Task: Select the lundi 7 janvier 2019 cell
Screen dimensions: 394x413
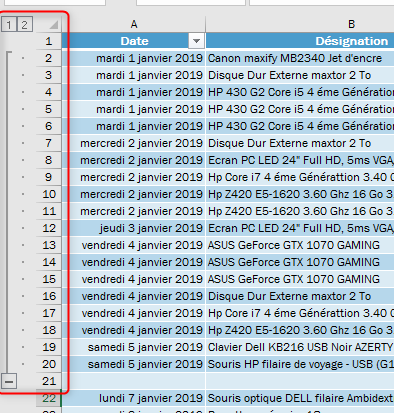Action: 134,398
